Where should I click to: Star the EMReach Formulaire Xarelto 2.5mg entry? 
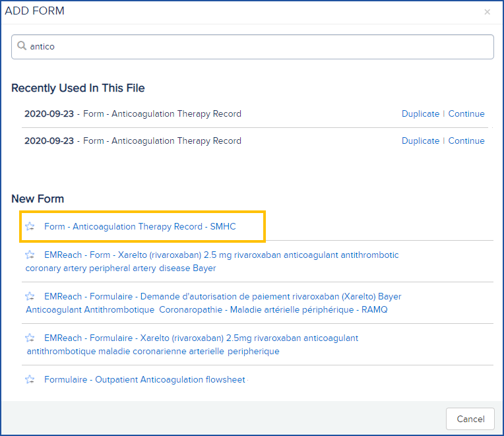pyautogui.click(x=30, y=338)
